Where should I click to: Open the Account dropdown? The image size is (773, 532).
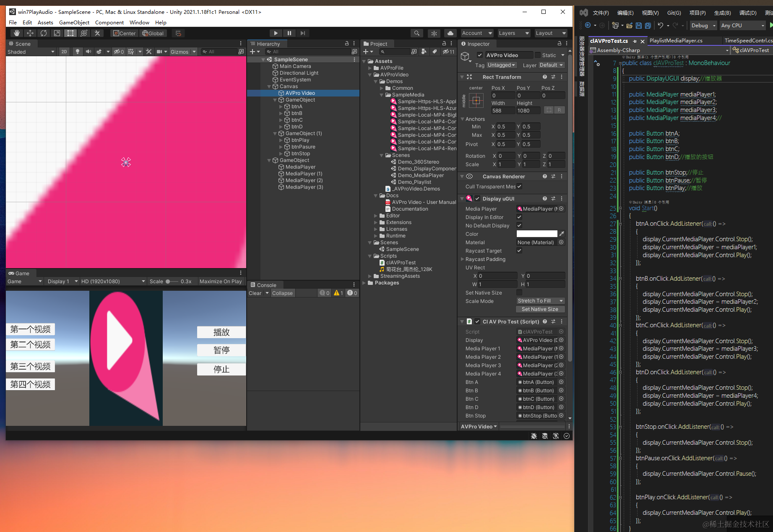pos(477,33)
